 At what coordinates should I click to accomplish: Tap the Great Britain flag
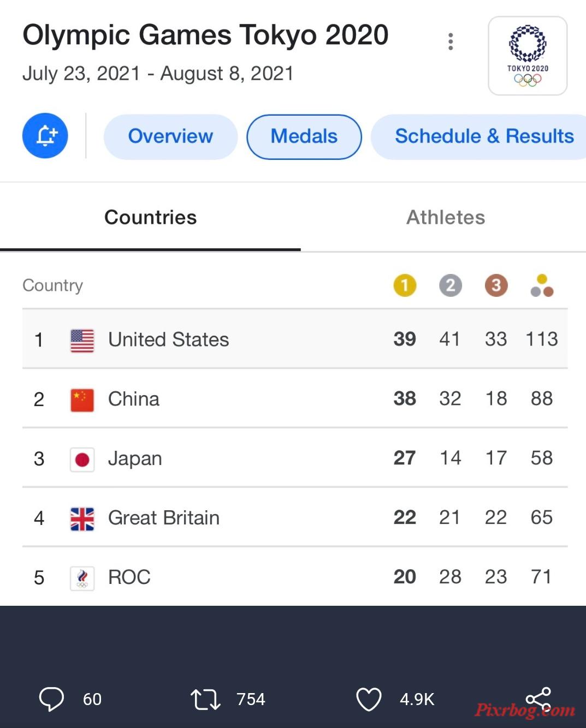tap(82, 518)
